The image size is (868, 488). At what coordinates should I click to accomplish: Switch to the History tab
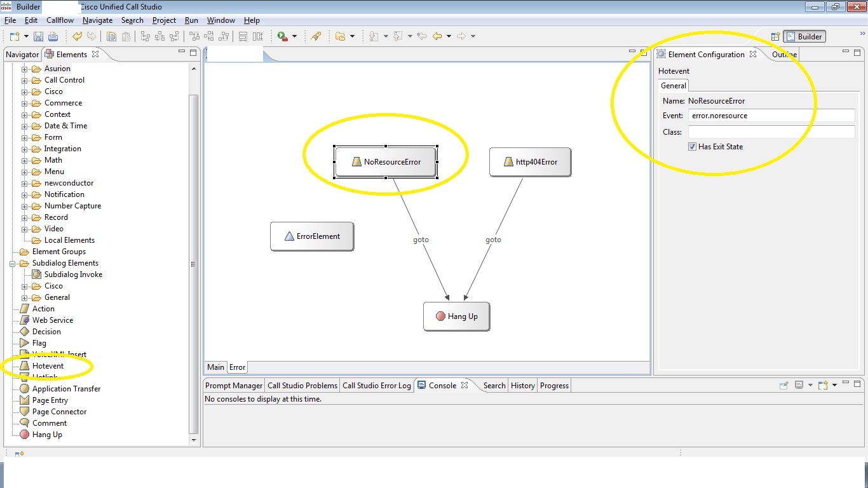pyautogui.click(x=523, y=386)
